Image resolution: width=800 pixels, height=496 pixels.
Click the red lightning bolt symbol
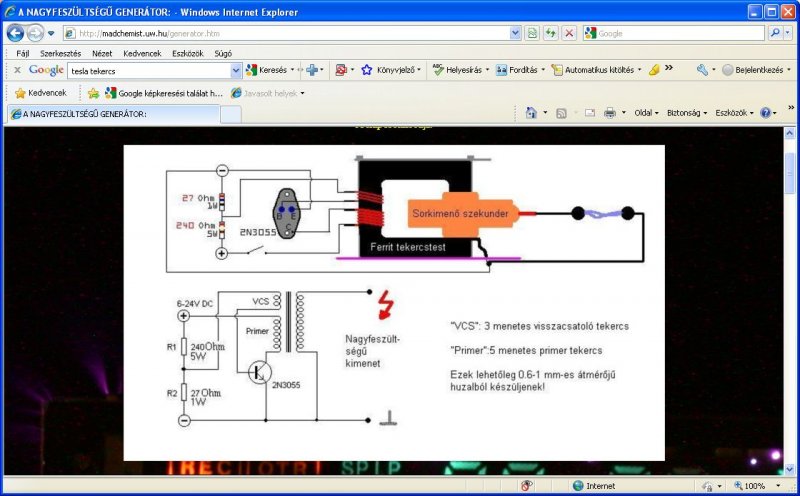[386, 305]
